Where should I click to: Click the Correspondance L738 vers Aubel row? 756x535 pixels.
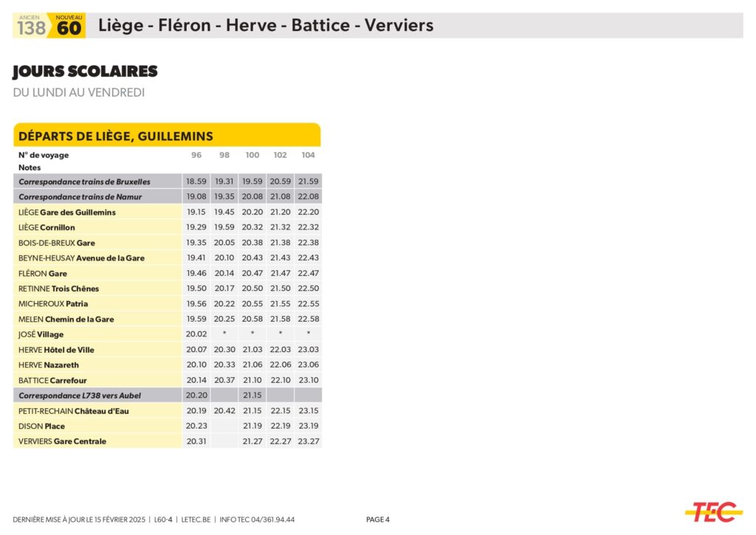(80, 396)
